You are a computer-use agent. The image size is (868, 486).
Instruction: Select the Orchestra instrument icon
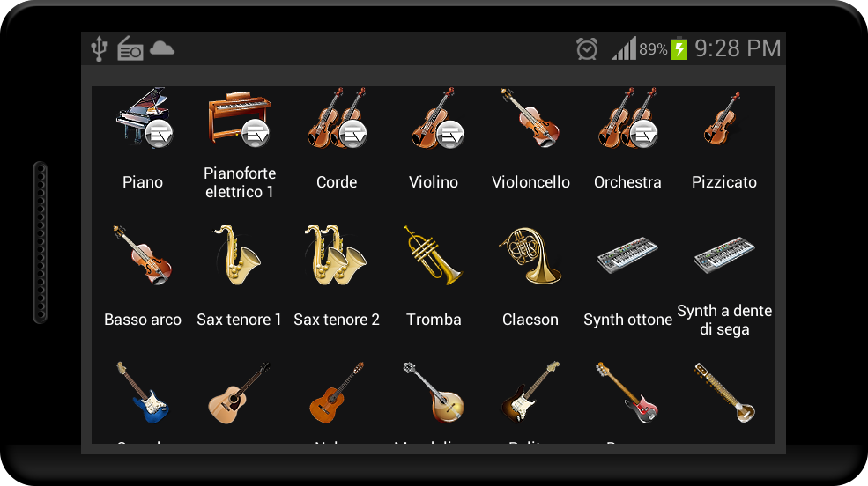pos(627,117)
